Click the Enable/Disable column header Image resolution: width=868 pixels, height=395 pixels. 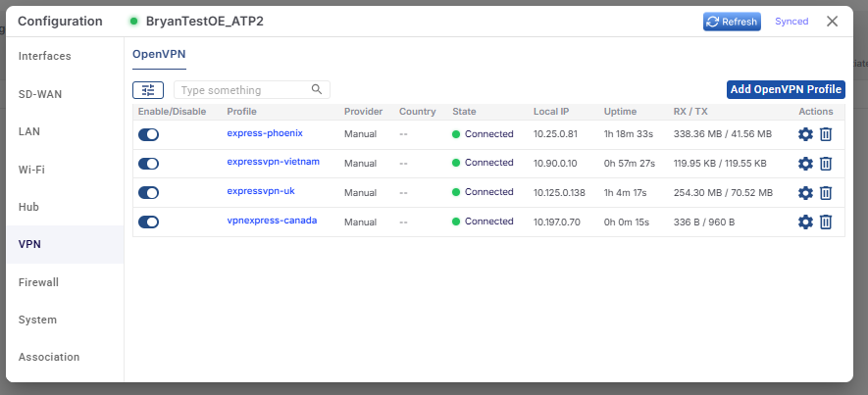(172, 112)
